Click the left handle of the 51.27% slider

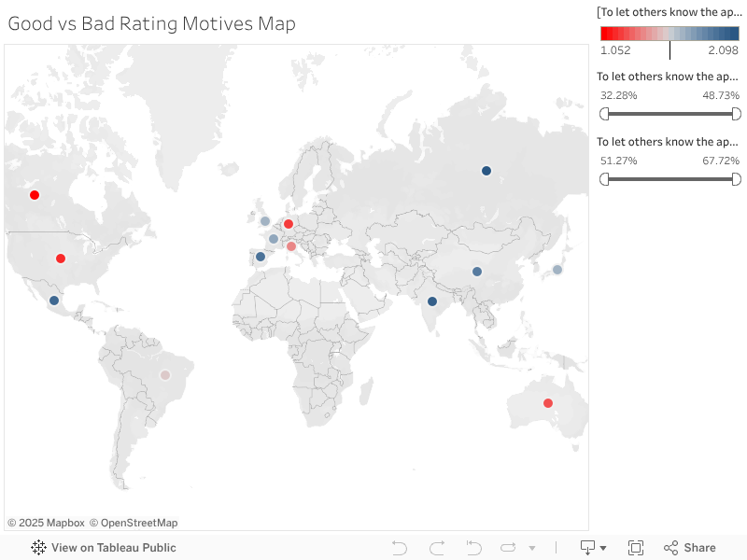(x=604, y=178)
